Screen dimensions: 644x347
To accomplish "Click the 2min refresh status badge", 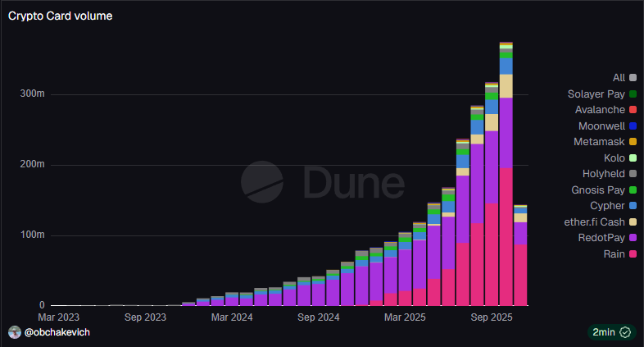I will (x=607, y=332).
